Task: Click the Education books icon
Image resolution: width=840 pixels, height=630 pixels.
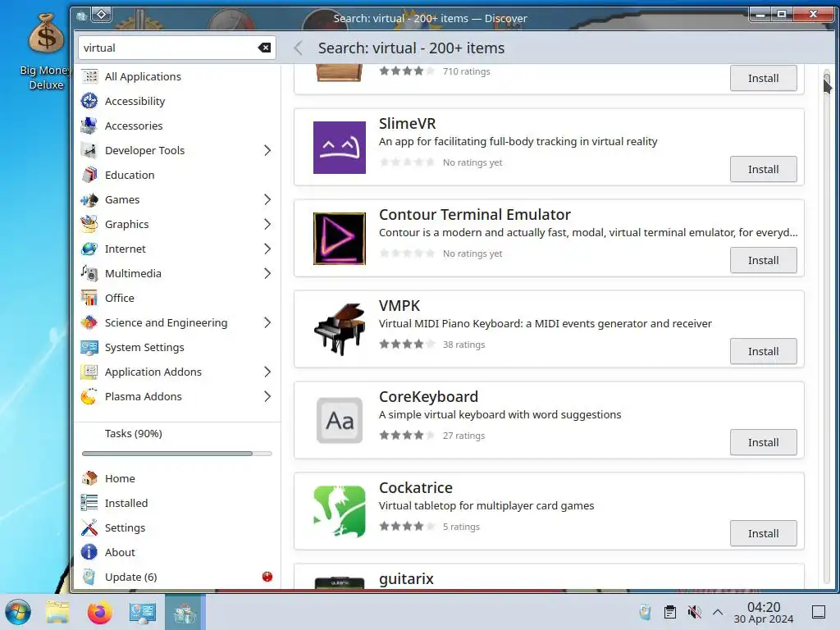Action: tap(89, 176)
